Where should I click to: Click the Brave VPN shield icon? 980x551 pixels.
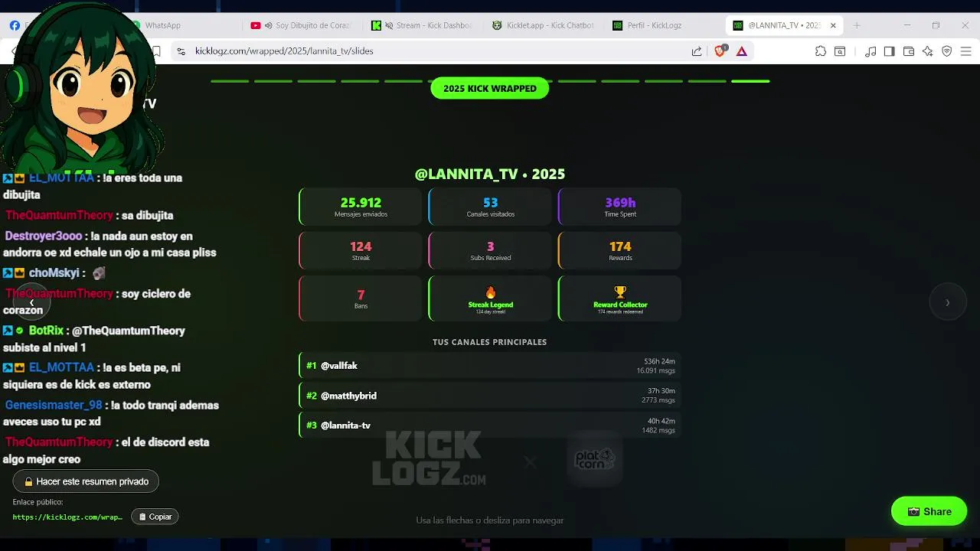[947, 51]
